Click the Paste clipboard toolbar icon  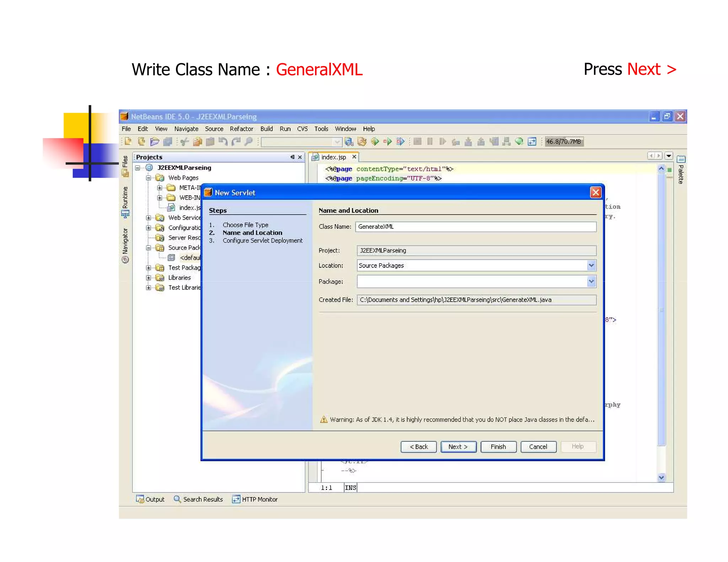pyautogui.click(x=210, y=142)
